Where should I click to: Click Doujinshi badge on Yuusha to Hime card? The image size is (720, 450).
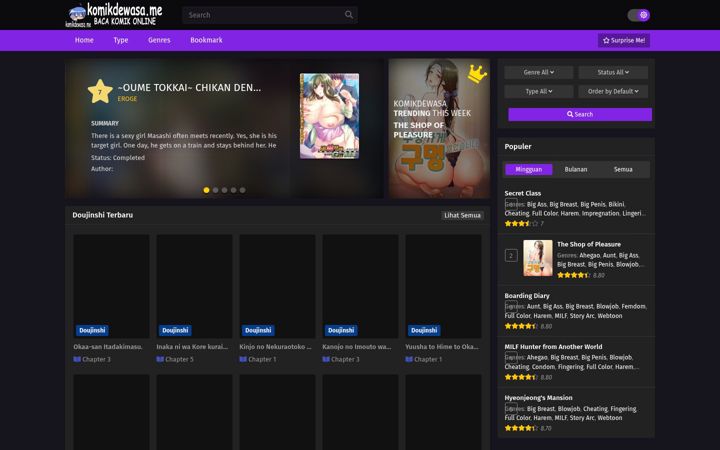coord(424,330)
